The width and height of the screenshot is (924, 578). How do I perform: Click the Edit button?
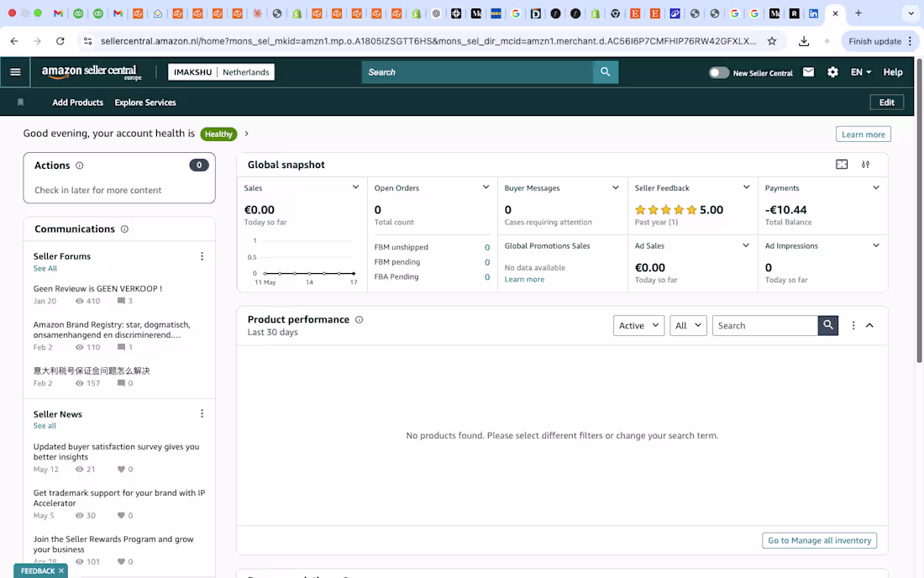(x=887, y=102)
